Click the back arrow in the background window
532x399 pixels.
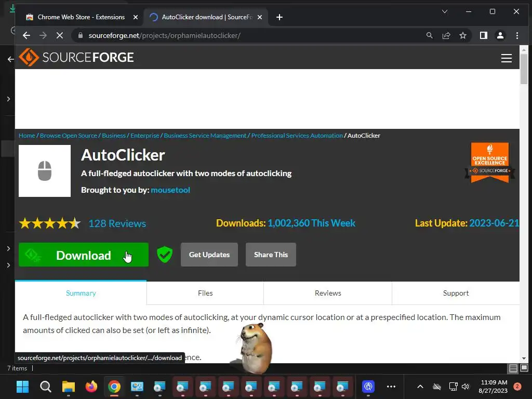point(10,59)
